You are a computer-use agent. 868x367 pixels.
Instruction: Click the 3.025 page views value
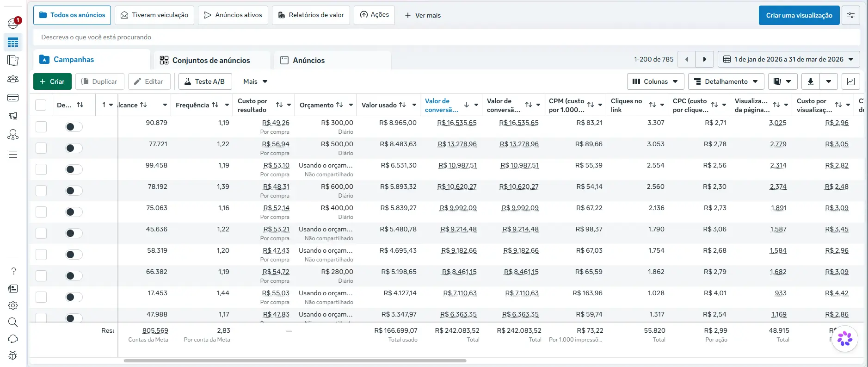778,123
